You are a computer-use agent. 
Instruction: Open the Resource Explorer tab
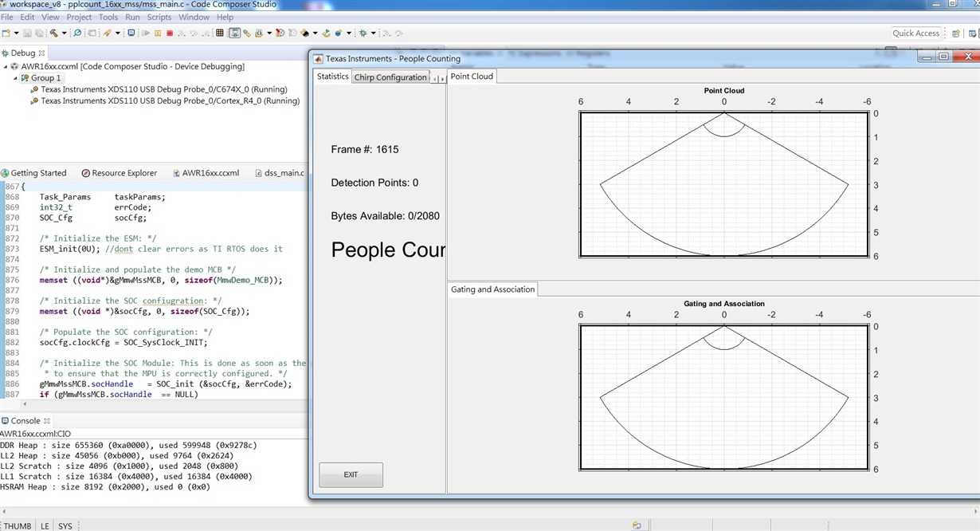120,173
